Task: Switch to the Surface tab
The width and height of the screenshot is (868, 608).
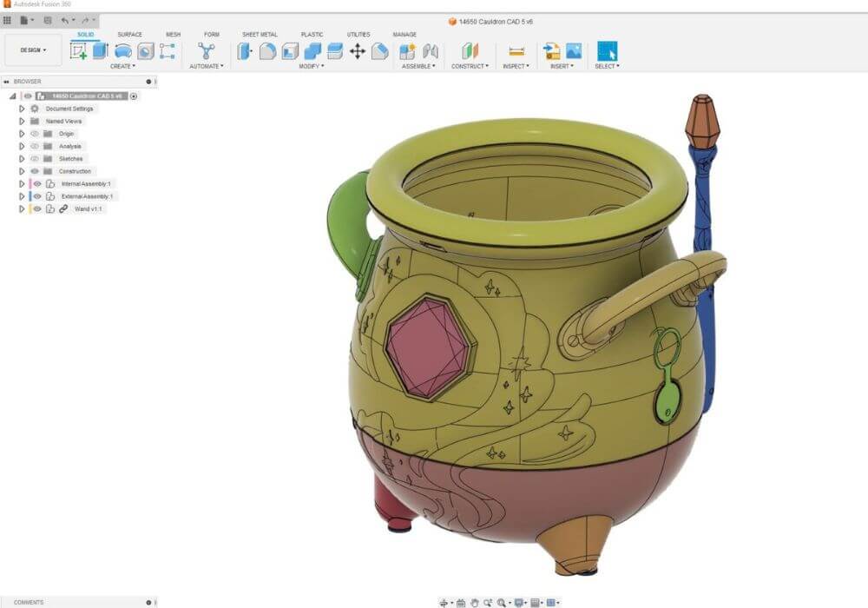Action: click(129, 35)
